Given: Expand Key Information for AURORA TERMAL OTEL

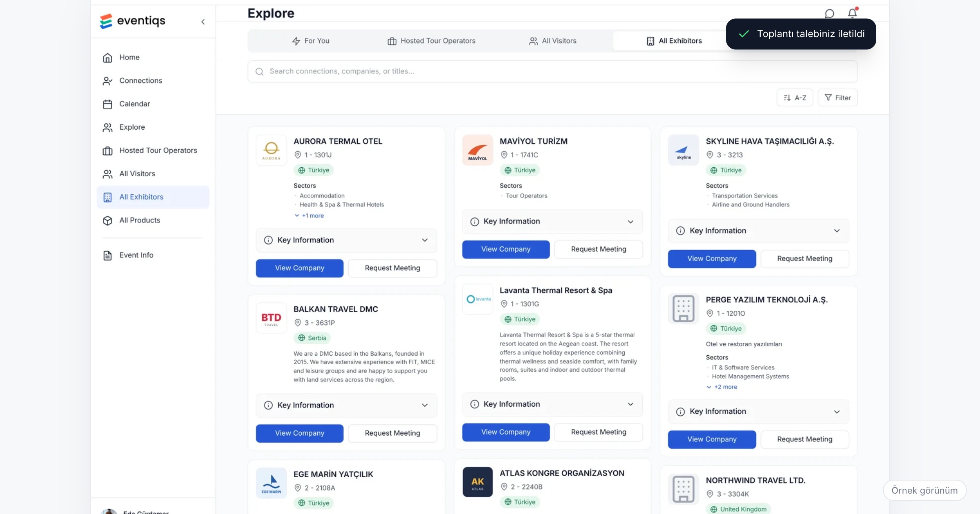Looking at the screenshot, I should (x=346, y=240).
